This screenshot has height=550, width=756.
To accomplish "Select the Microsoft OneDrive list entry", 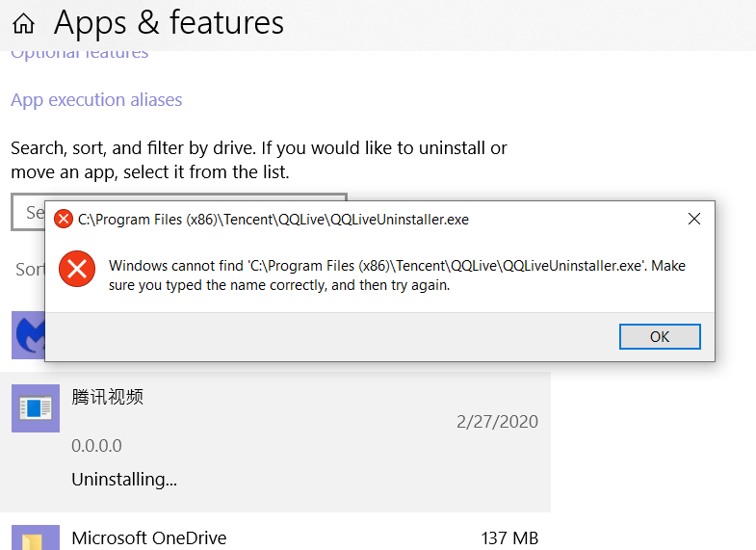I will pos(275,536).
